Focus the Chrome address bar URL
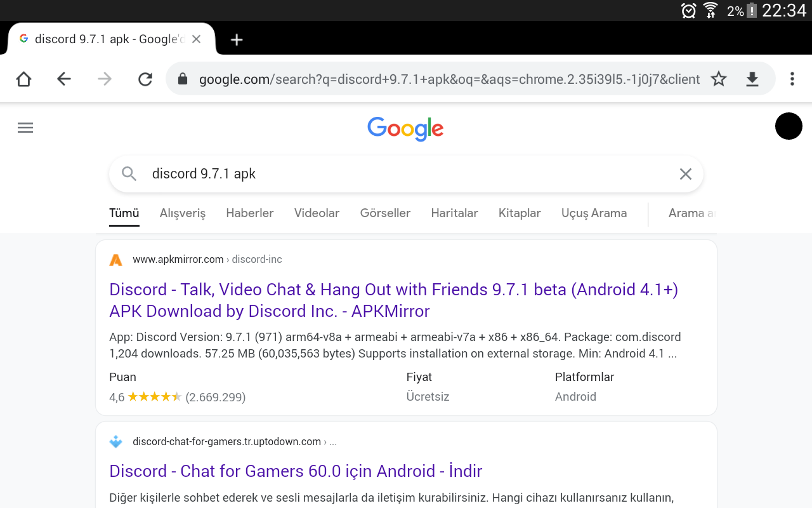Screen dimensions: 812x508 (x=449, y=79)
